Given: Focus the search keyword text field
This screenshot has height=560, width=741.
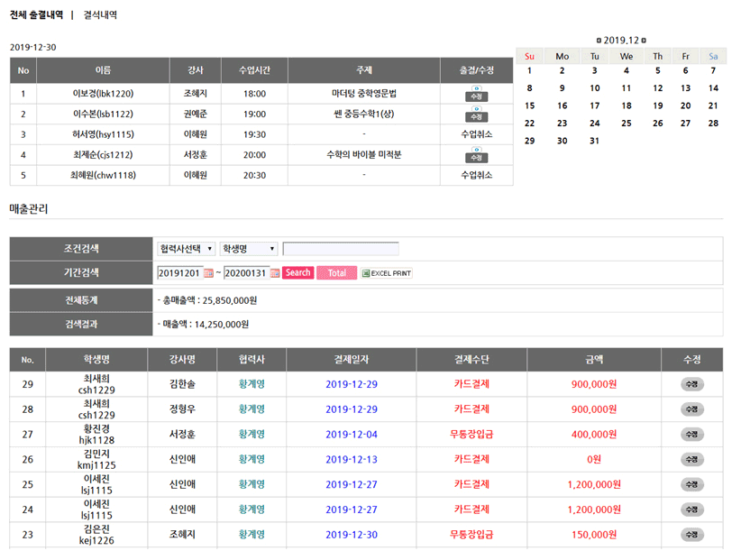Looking at the screenshot, I should 340,249.
